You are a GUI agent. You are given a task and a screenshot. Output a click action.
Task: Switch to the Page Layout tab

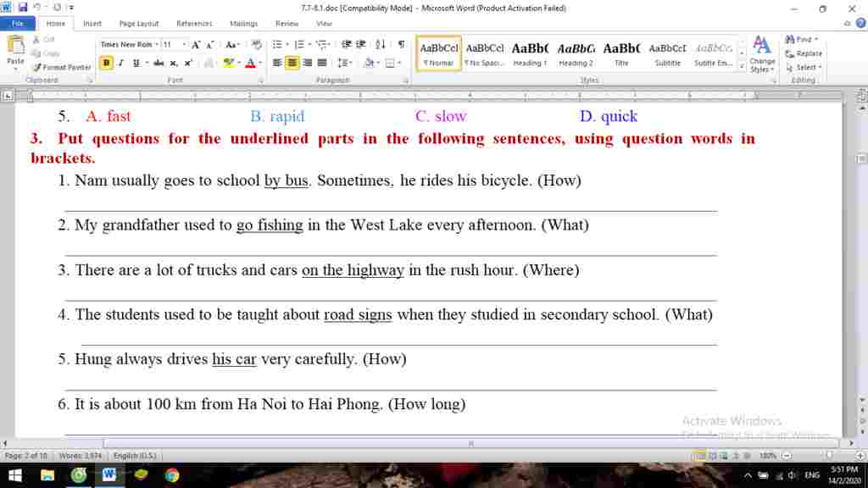coord(138,24)
